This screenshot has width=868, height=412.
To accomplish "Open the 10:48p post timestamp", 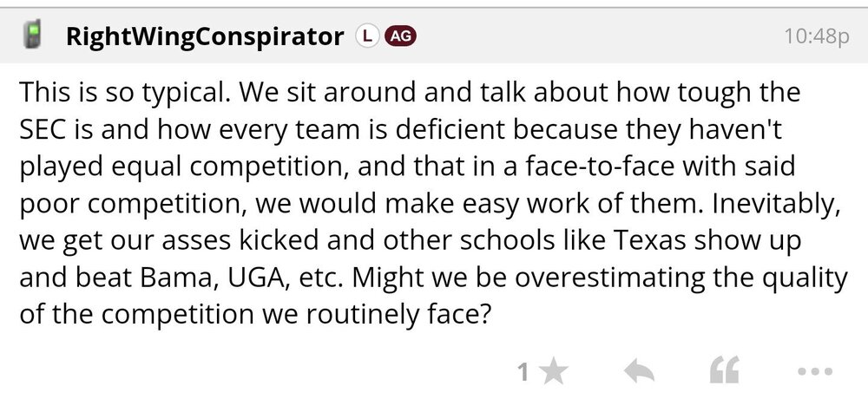I will (816, 37).
